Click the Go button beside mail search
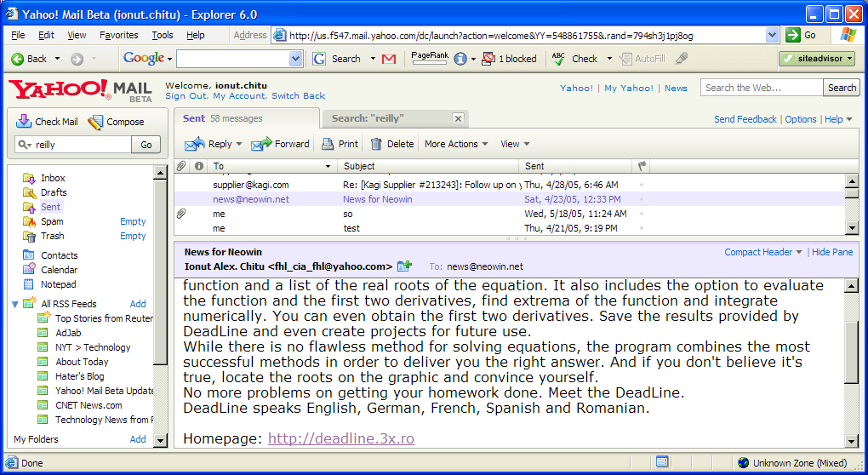 pos(146,145)
